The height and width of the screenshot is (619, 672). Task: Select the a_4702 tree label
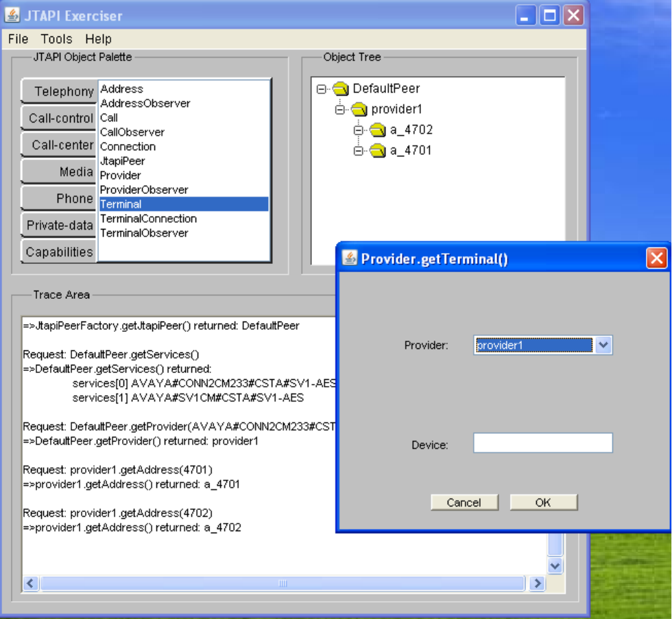click(411, 130)
